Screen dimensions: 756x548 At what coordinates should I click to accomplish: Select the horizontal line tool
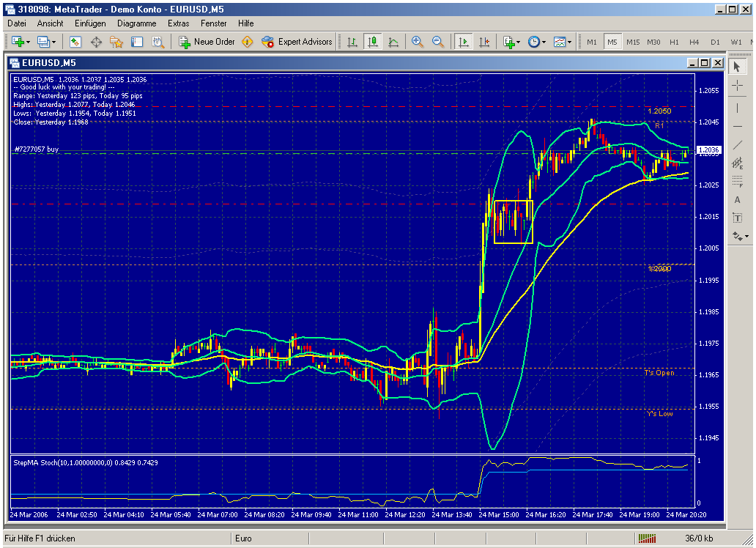pos(737,127)
